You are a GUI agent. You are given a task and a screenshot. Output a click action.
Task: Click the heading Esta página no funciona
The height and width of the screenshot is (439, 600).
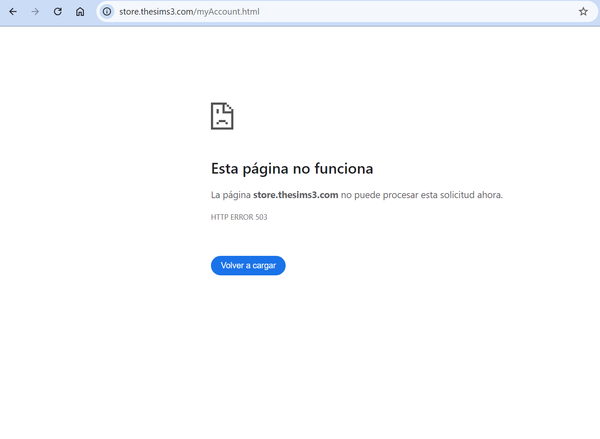(x=292, y=169)
